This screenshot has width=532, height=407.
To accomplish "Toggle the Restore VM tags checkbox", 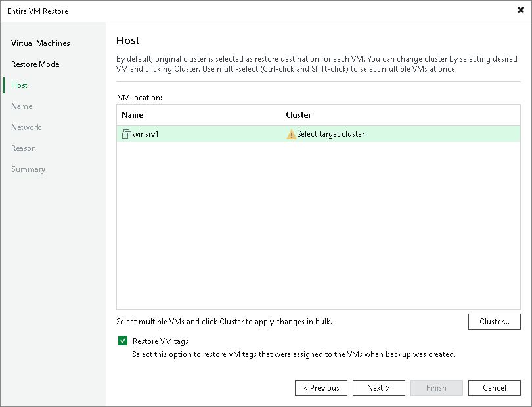I will tap(122, 341).
